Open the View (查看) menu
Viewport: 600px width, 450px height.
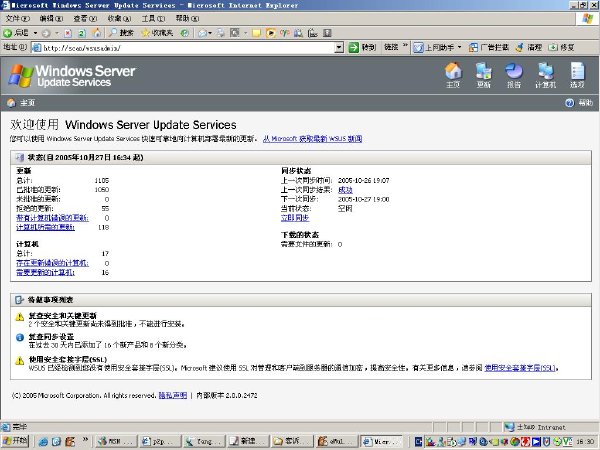point(85,18)
